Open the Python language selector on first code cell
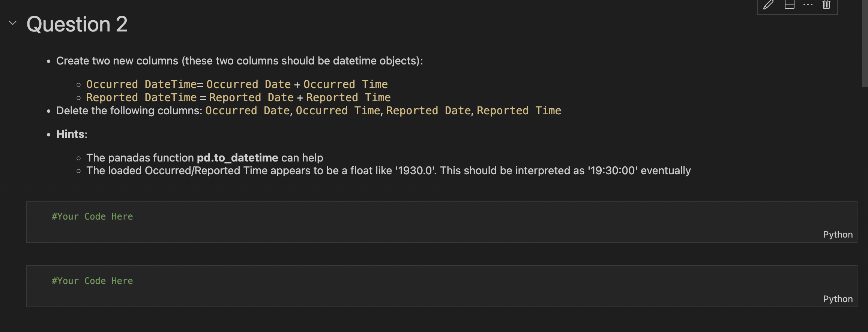 click(x=838, y=234)
